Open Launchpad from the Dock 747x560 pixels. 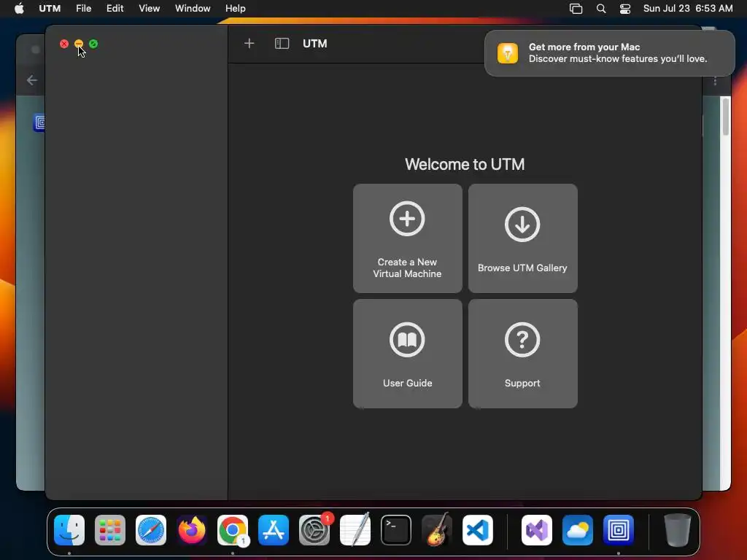(x=110, y=530)
